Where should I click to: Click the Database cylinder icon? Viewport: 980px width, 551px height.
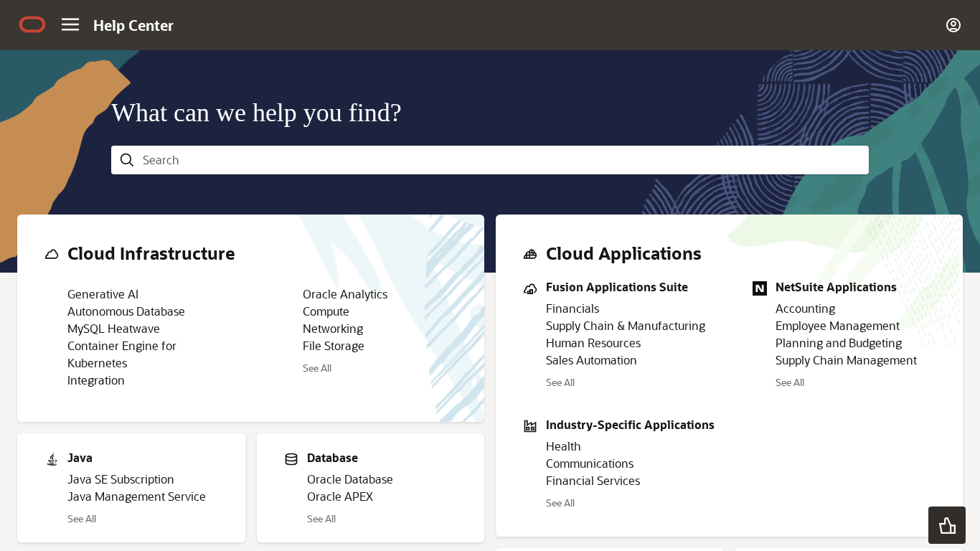[x=291, y=459]
